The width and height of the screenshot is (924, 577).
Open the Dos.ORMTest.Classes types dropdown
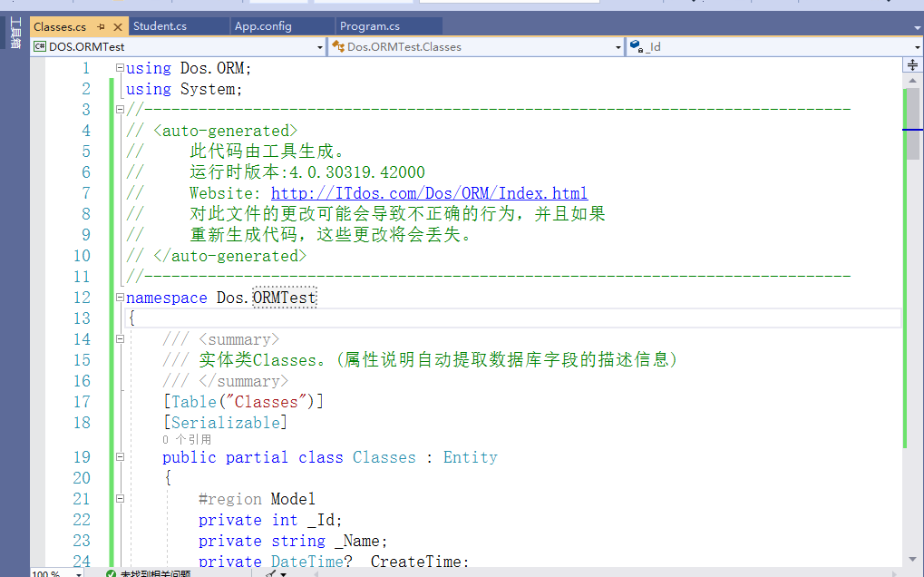pos(617,46)
